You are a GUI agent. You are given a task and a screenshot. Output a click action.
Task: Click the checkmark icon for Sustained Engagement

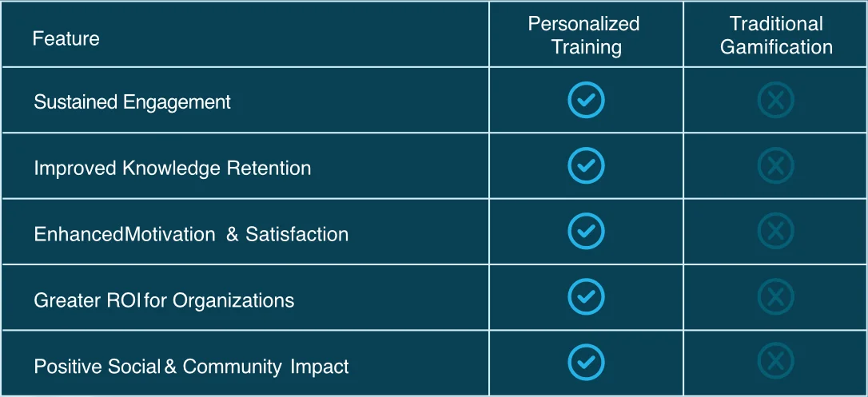point(586,101)
